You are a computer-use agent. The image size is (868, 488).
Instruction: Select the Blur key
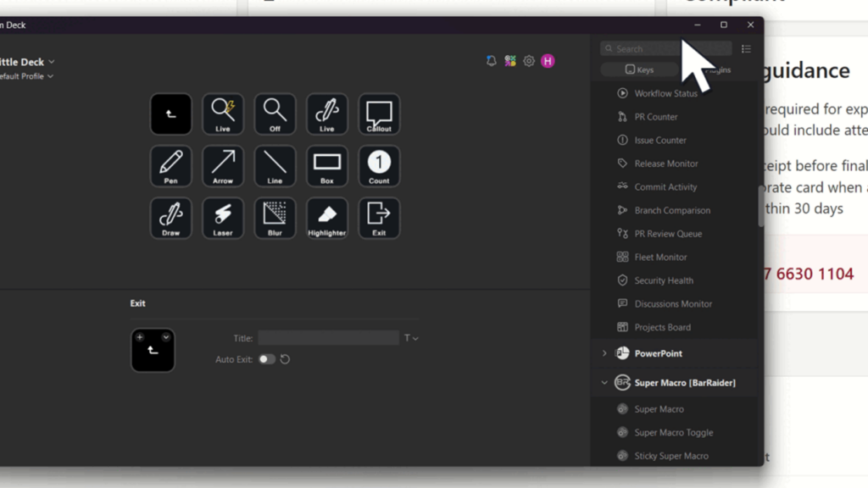click(275, 218)
